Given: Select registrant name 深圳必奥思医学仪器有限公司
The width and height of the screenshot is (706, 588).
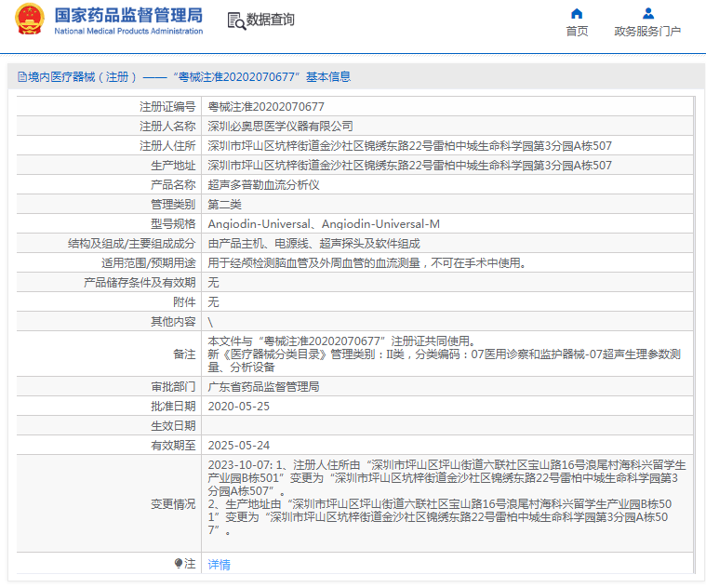Looking at the screenshot, I should (x=280, y=126).
